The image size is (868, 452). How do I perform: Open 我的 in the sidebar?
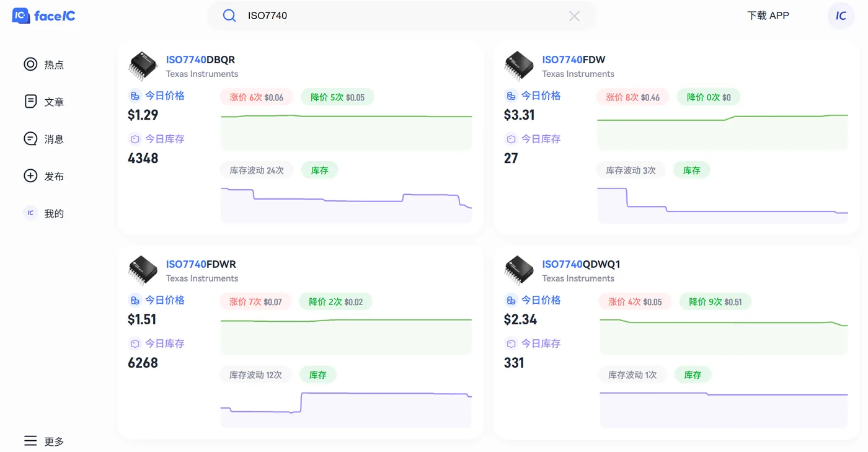[x=44, y=213]
